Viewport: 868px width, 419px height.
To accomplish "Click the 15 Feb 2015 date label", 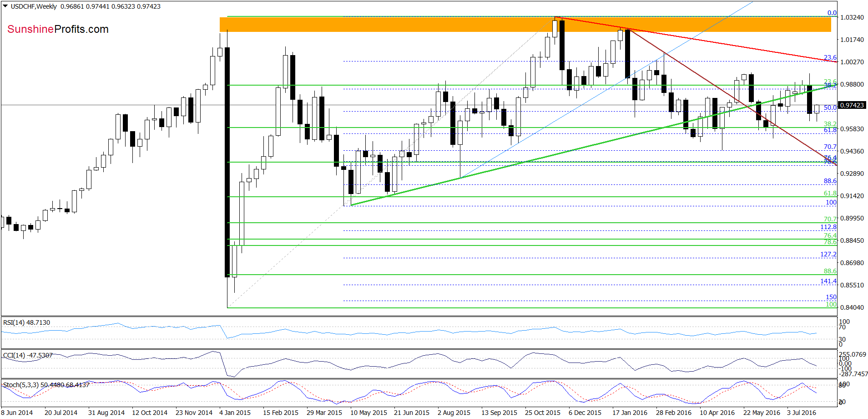I will click(281, 413).
